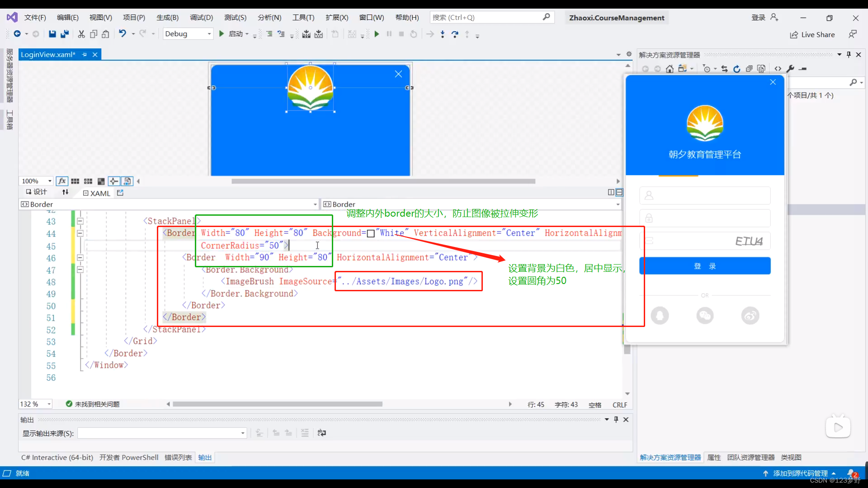Toggle pin on LoginView.xaml tab
Viewport: 868px width, 488px height.
coord(85,54)
